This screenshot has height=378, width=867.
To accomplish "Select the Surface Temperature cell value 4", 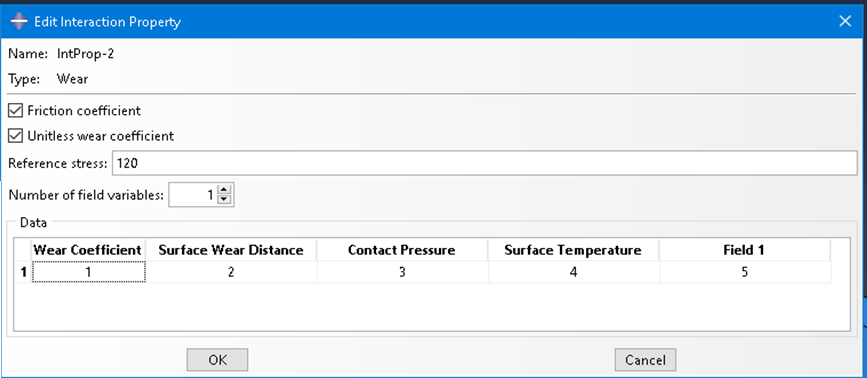I will 573,272.
